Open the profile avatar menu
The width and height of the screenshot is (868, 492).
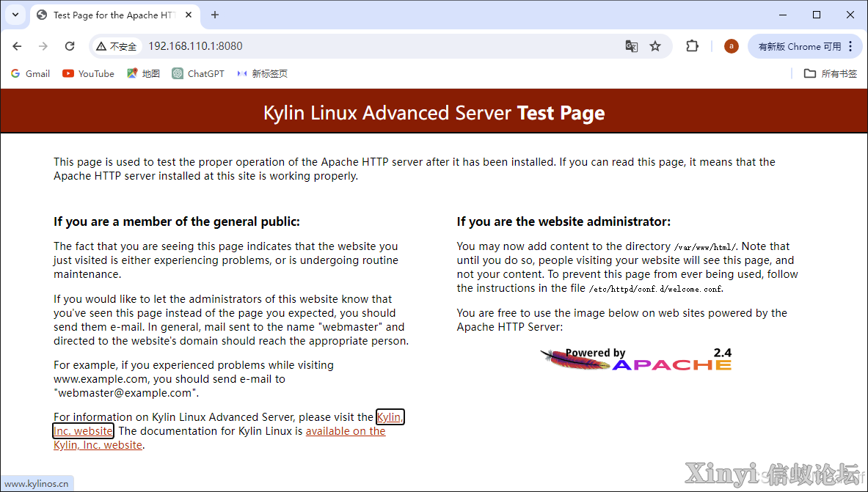[x=732, y=46]
